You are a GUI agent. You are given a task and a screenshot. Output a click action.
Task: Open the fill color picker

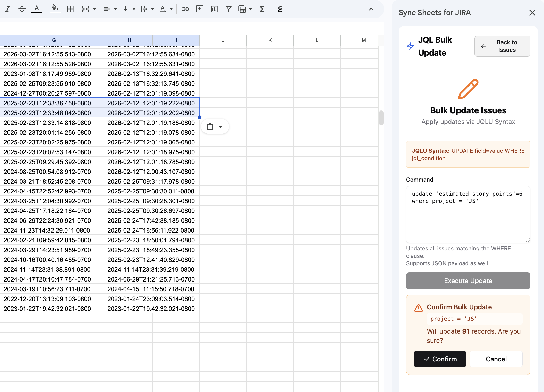55,9
